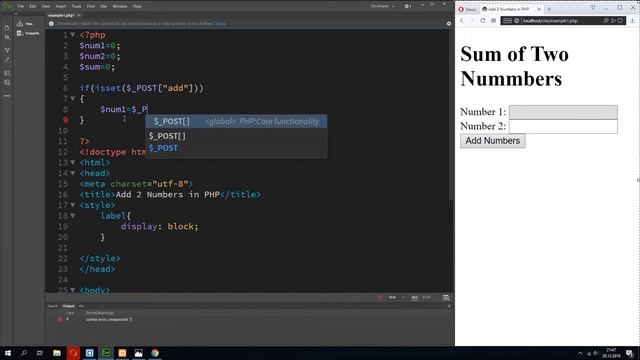Open downloads icon in Opera
The image size is (640, 360).
point(633,20)
